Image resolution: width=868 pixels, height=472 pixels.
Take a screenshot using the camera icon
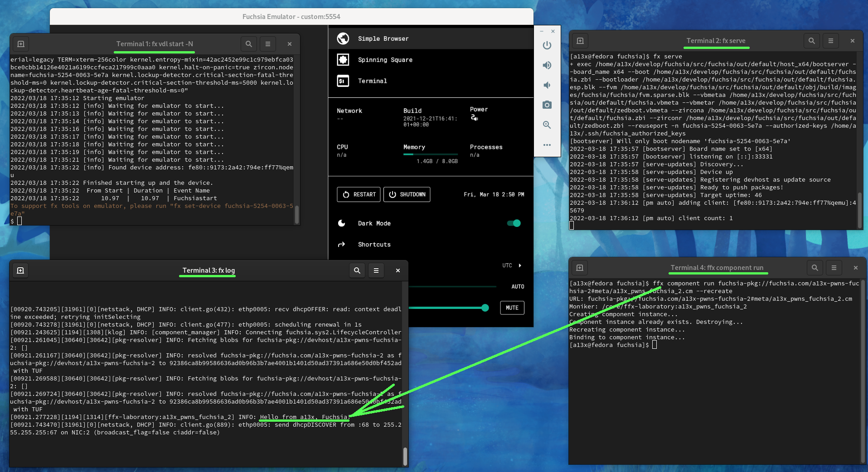tap(547, 105)
